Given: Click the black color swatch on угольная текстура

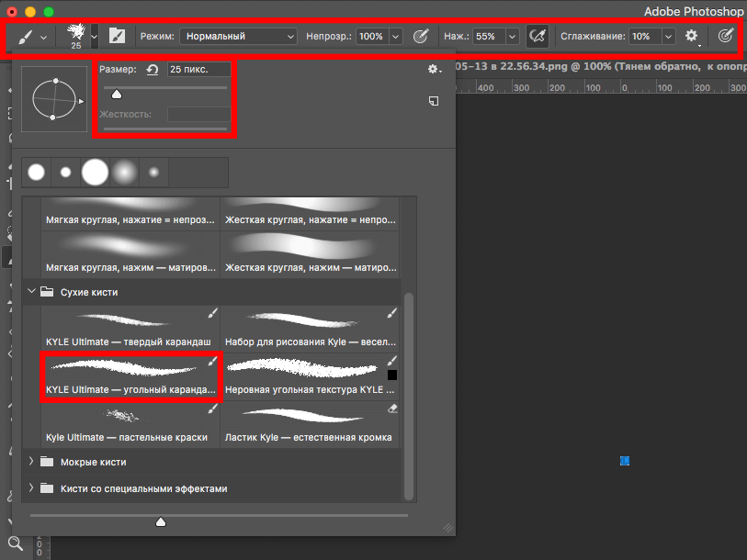Looking at the screenshot, I should 392,375.
